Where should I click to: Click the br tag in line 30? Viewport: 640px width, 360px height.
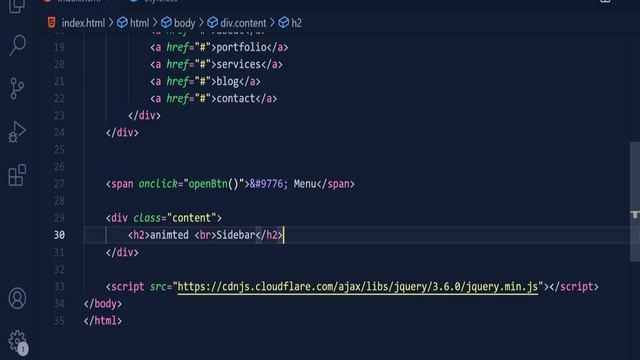(x=205, y=235)
